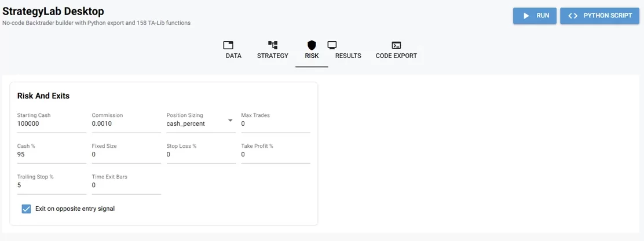Focus the Time Exit Bars field

coord(126,184)
